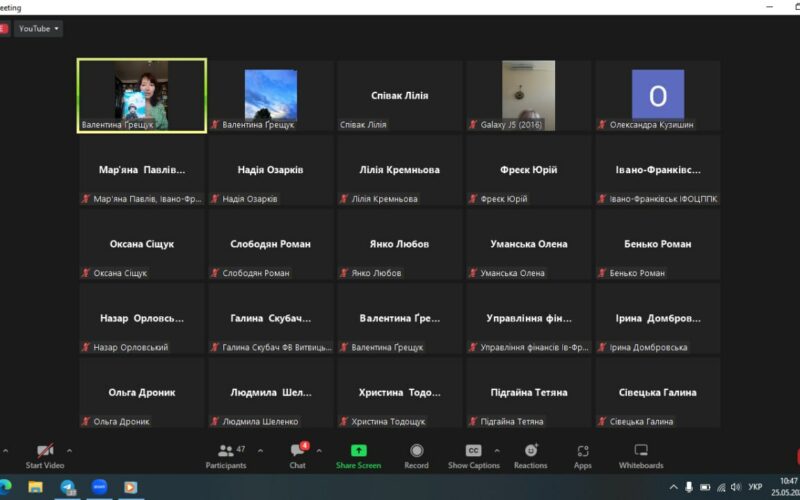Start recording with the Record button
This screenshot has height=500, width=800.
[x=416, y=451]
